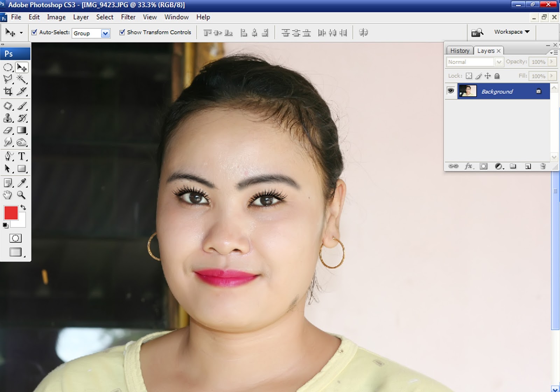
Task: Select the Zoom tool
Action: pyautogui.click(x=22, y=195)
